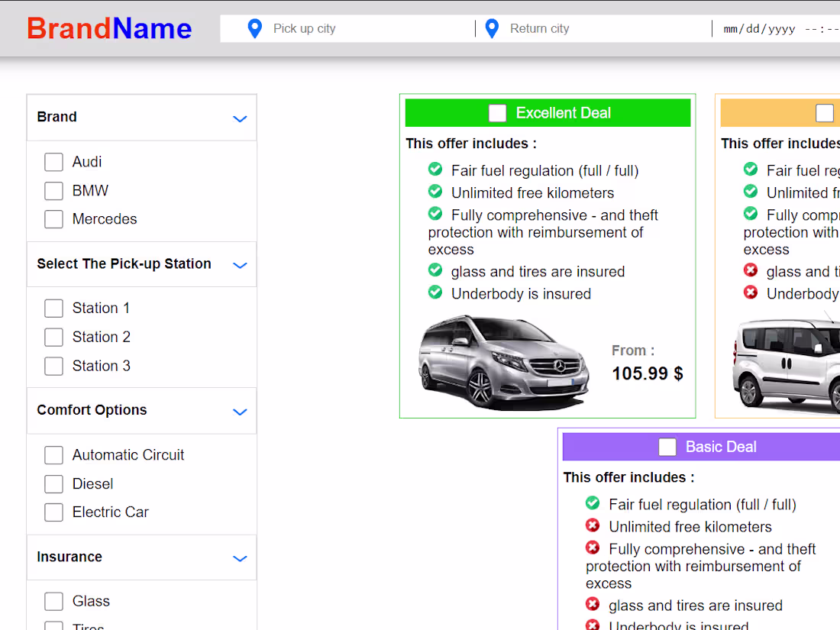Click red cross beside Unlimited free kilometers, Basic Deal
840x630 pixels.
pyautogui.click(x=593, y=525)
